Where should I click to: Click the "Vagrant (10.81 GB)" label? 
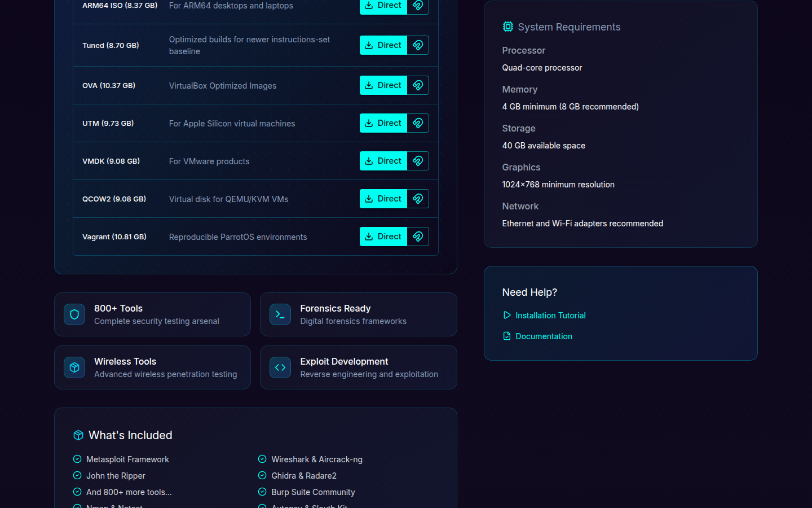click(114, 237)
